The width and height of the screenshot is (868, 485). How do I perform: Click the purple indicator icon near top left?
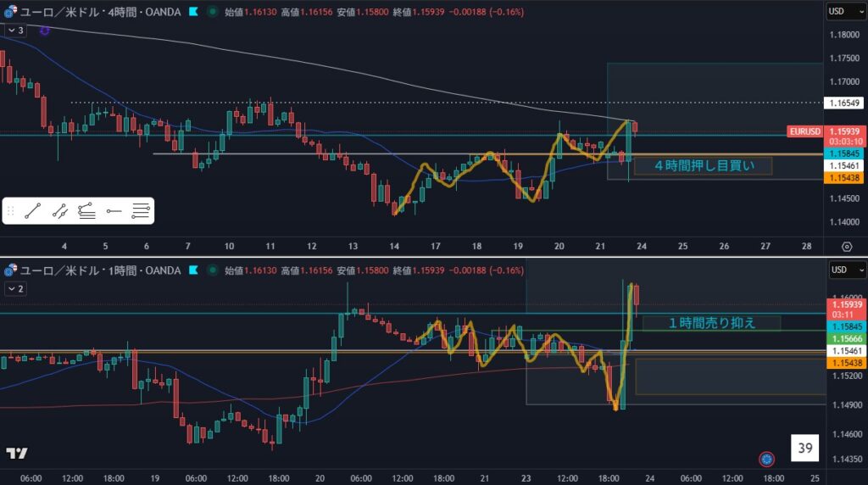click(x=44, y=30)
